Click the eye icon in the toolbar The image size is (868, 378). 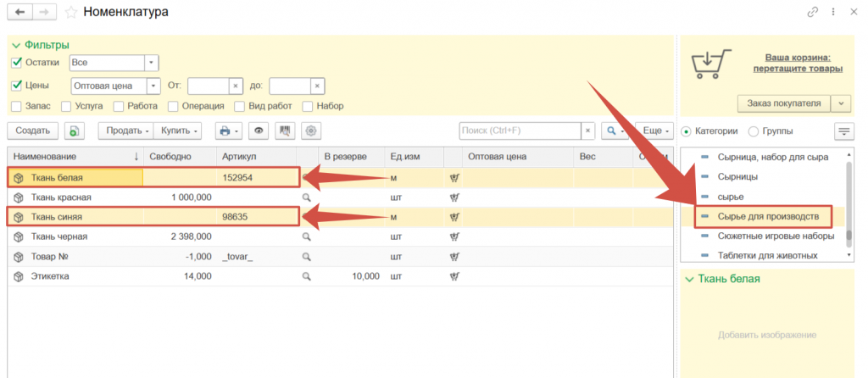tap(259, 131)
